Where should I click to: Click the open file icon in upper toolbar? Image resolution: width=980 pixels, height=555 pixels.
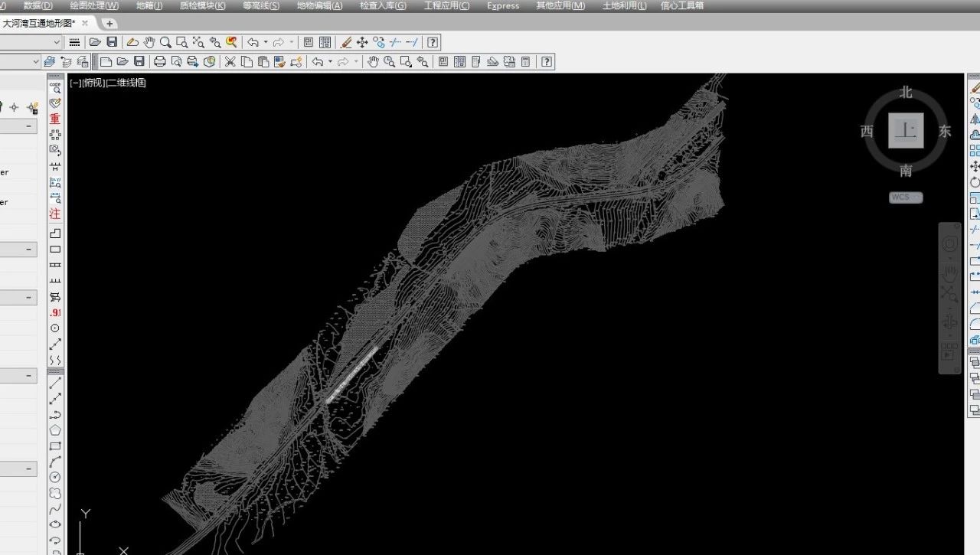95,42
